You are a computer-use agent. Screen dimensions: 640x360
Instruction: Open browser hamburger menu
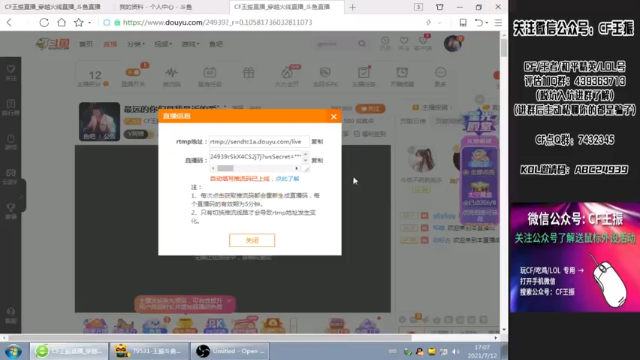[x=498, y=23]
